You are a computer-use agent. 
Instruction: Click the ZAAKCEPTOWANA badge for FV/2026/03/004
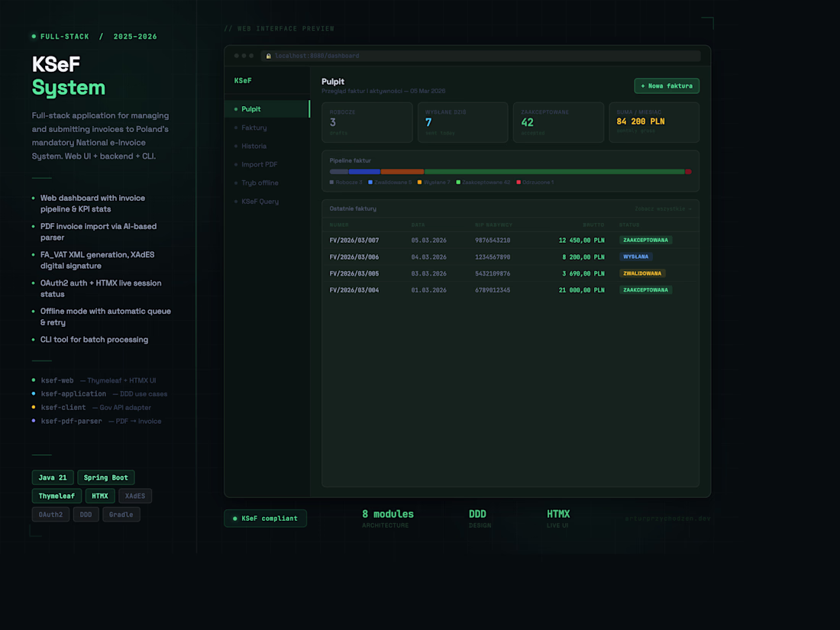(x=645, y=290)
